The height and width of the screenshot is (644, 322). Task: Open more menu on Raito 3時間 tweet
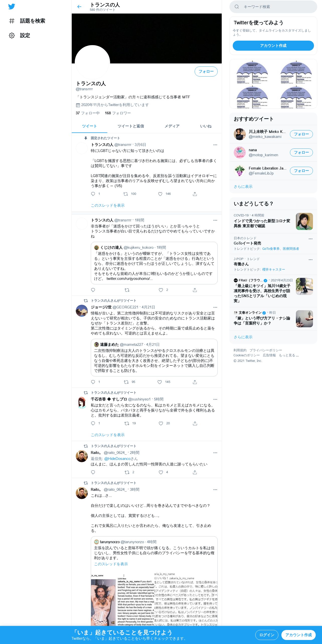(x=215, y=490)
